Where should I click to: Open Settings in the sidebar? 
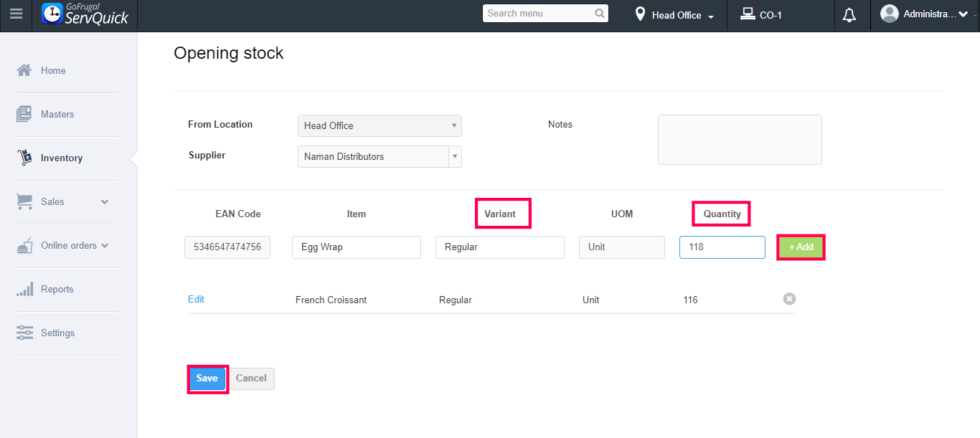pos(57,333)
